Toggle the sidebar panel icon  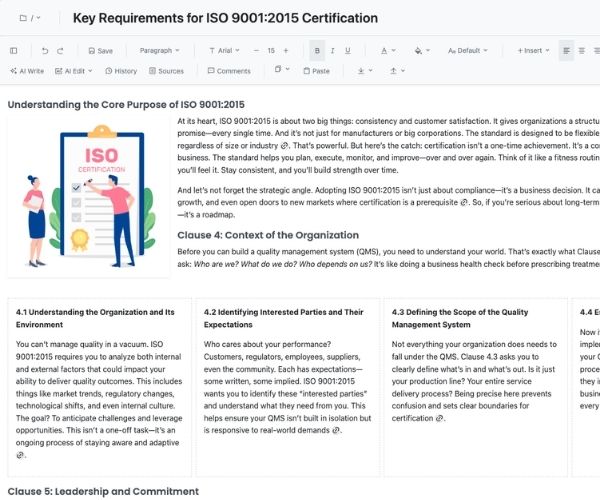tap(13, 50)
